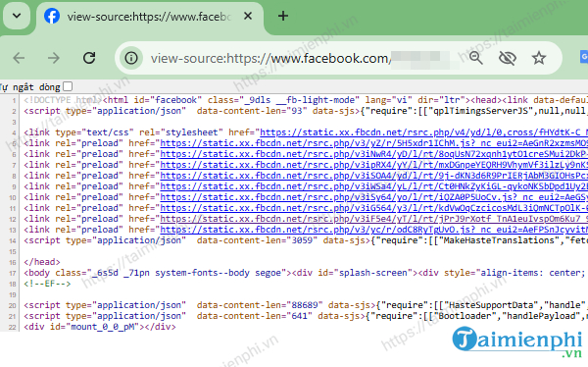The width and height of the screenshot is (588, 367).
Task: Click div id="mount_0_0_pM" line
Action: tap(100, 327)
